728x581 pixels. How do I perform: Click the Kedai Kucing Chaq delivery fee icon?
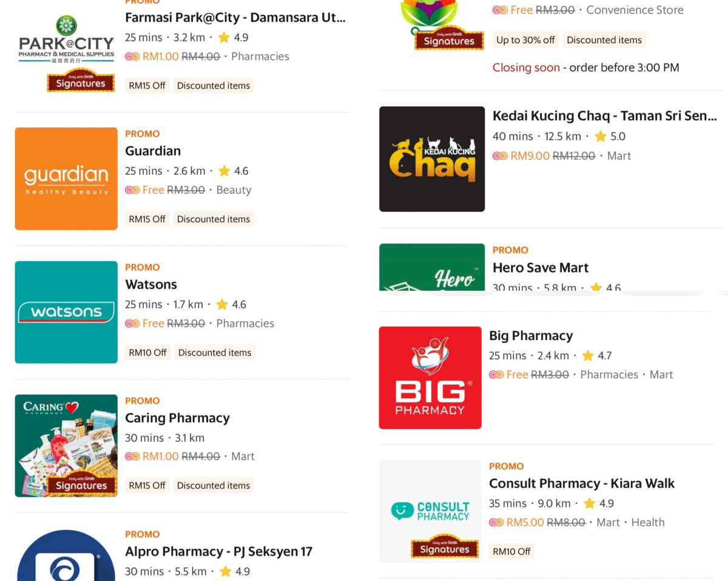[x=500, y=156]
